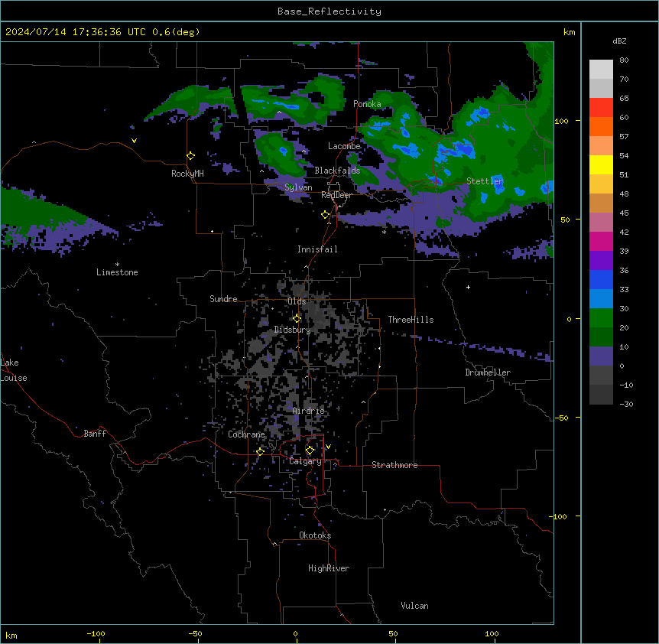Click the yellow diamond marker south of RedDeer
Image resolution: width=659 pixels, height=644 pixels.
pos(326,215)
